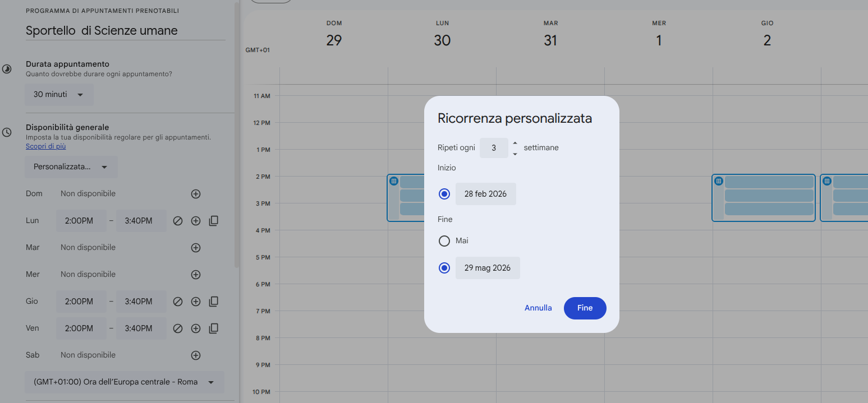Copy Lun hours to other days

[213, 221]
